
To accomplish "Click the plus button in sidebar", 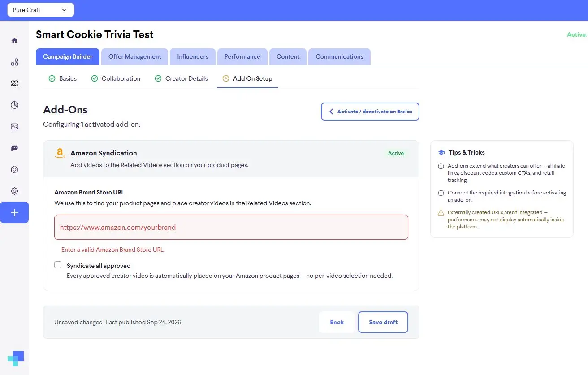I will pyautogui.click(x=14, y=212).
